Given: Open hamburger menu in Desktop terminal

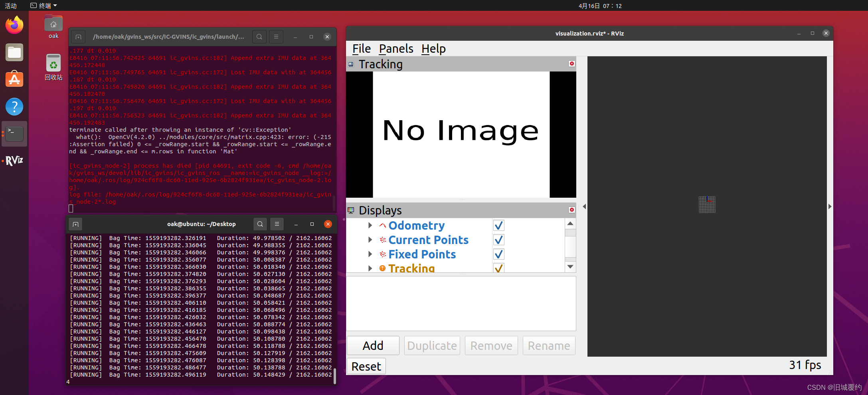Looking at the screenshot, I should tap(277, 224).
